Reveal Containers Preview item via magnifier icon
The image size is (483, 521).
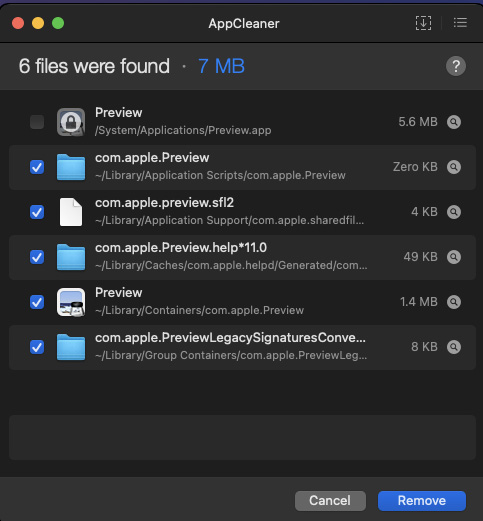454,302
